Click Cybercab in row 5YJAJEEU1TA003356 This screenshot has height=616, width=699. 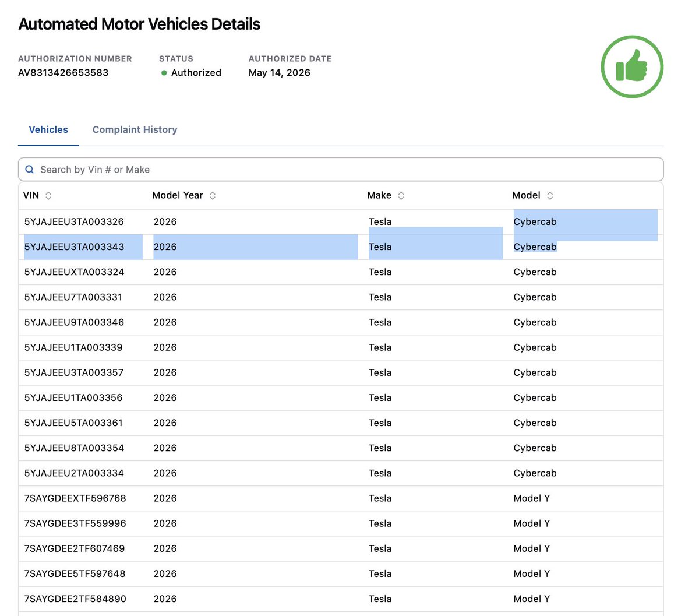535,397
